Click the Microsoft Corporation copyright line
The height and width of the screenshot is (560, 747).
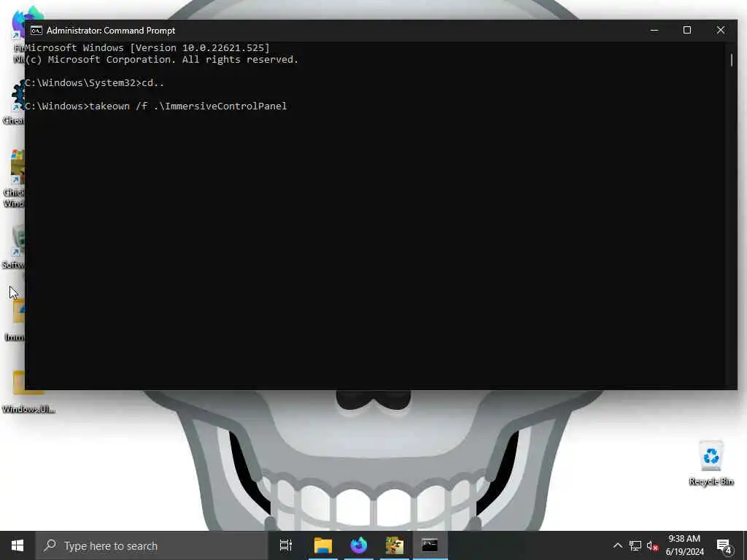pos(161,60)
